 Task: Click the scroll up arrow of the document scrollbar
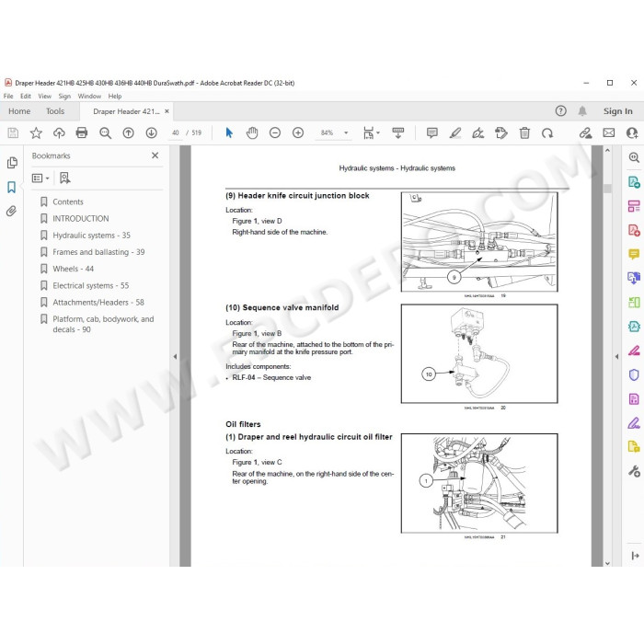click(x=607, y=151)
